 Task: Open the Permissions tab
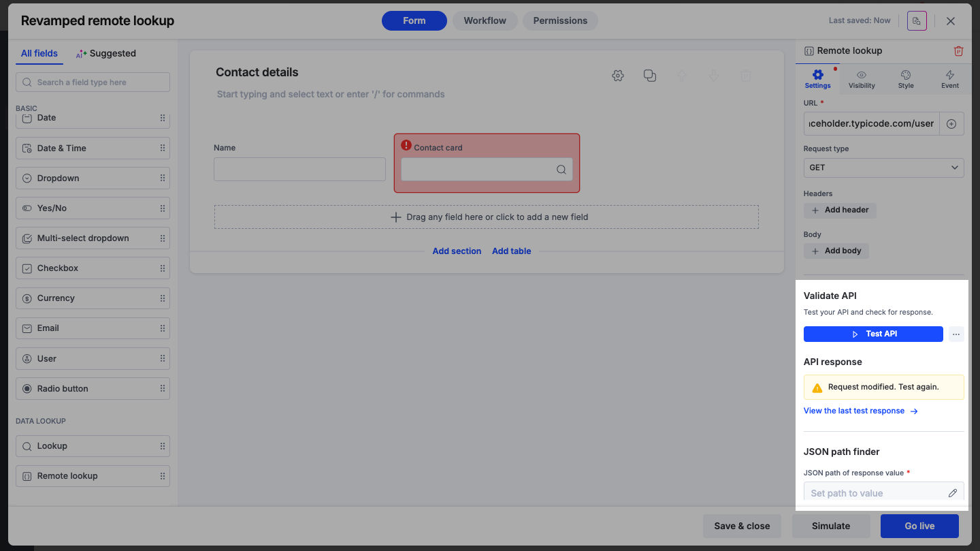click(560, 20)
